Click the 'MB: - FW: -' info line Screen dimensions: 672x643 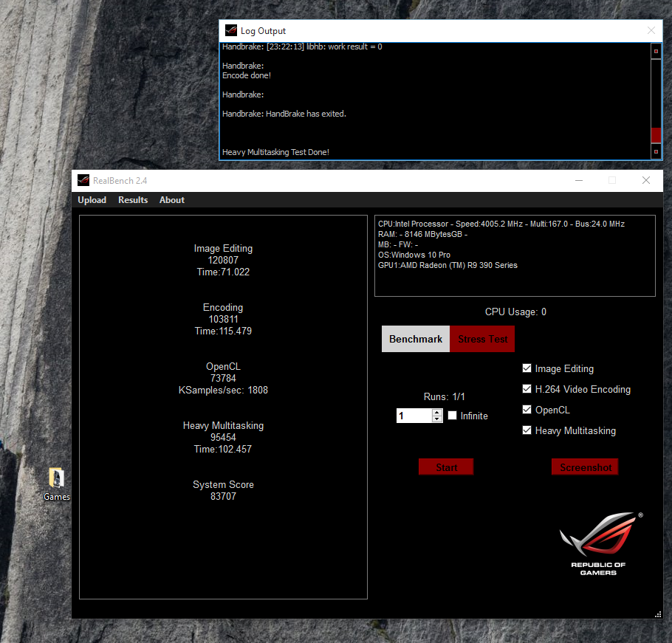pyautogui.click(x=398, y=244)
